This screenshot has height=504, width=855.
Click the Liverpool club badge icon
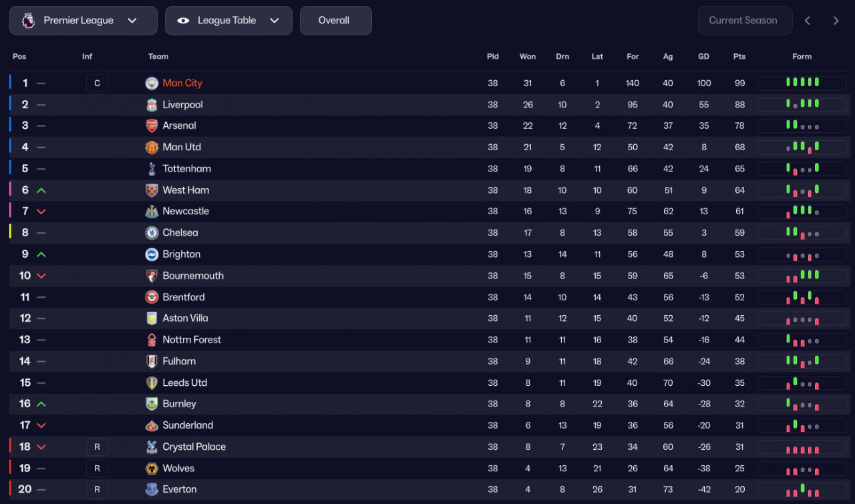click(x=152, y=105)
